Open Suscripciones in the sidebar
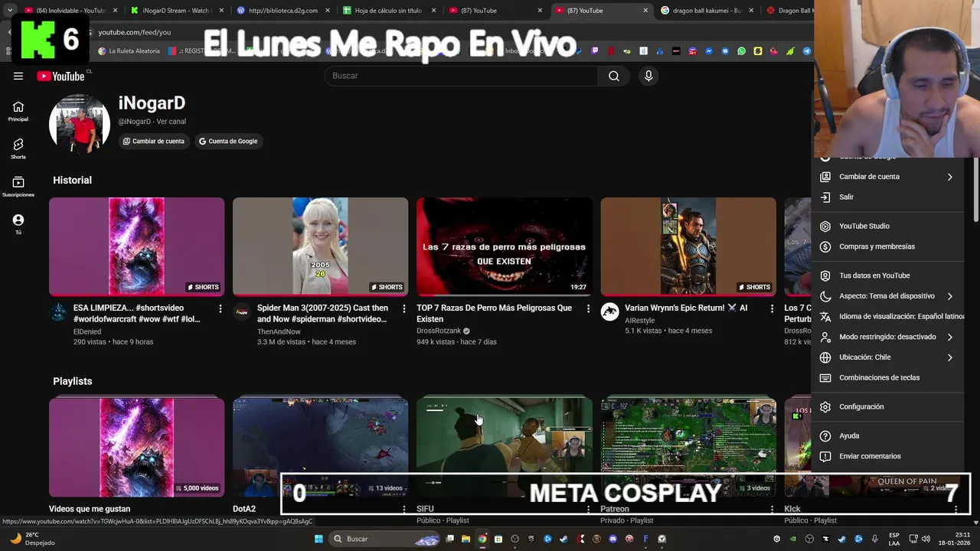This screenshot has height=551, width=980. coord(18,187)
